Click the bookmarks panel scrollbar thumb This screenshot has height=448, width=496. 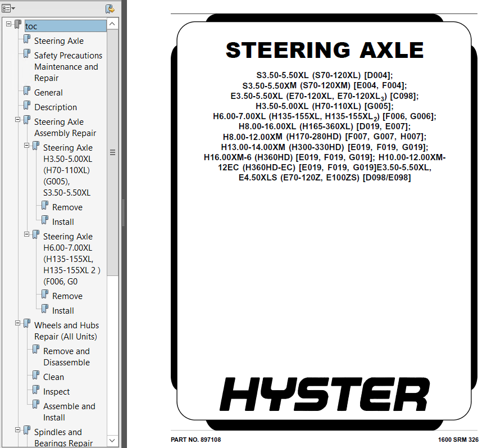112,152
